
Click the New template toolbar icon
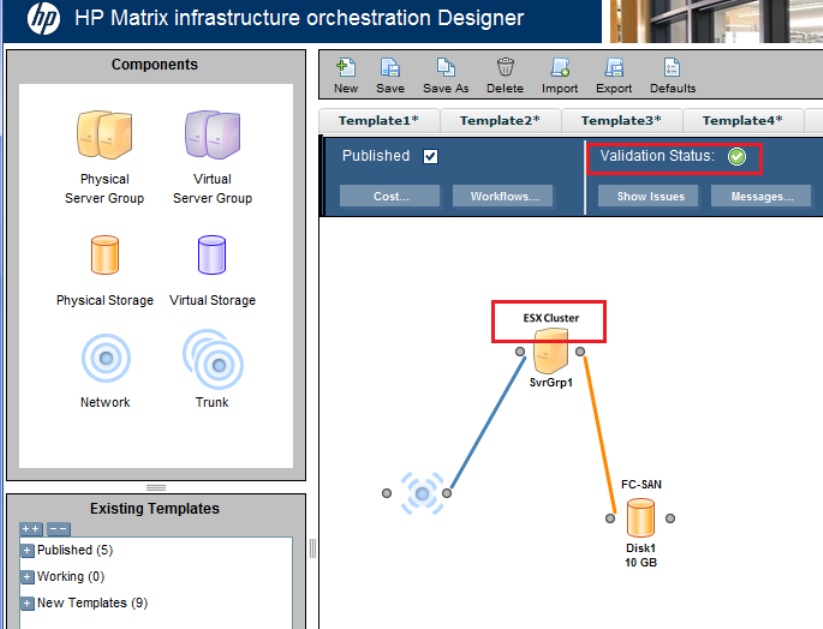coord(346,68)
